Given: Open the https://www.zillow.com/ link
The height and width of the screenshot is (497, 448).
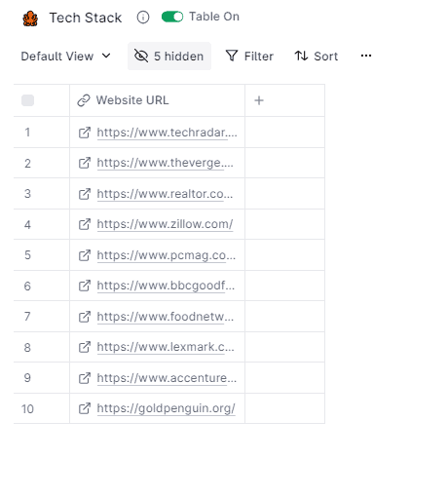Looking at the screenshot, I should [165, 224].
